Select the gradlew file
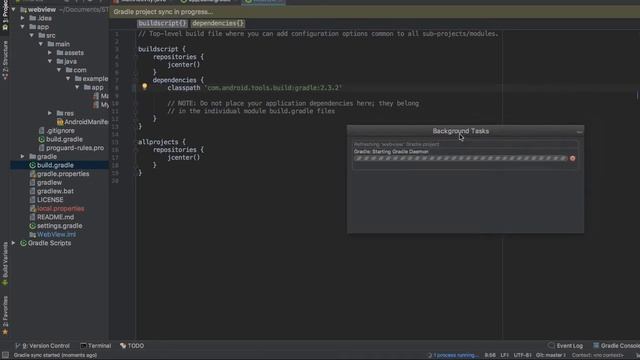This screenshot has height=360, width=640. 46,182
